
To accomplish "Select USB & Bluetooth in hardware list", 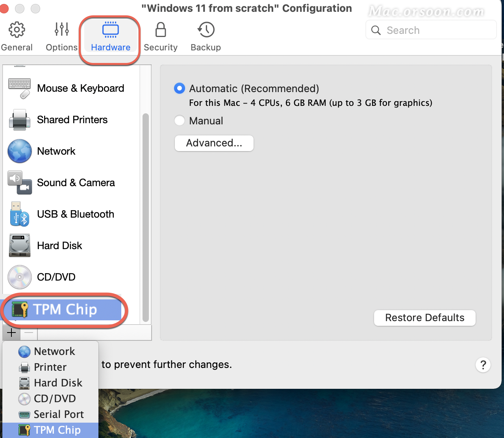I will pyautogui.click(x=71, y=214).
